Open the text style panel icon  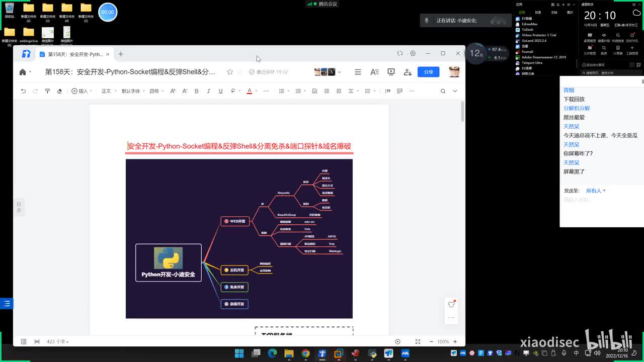[x=374, y=72]
